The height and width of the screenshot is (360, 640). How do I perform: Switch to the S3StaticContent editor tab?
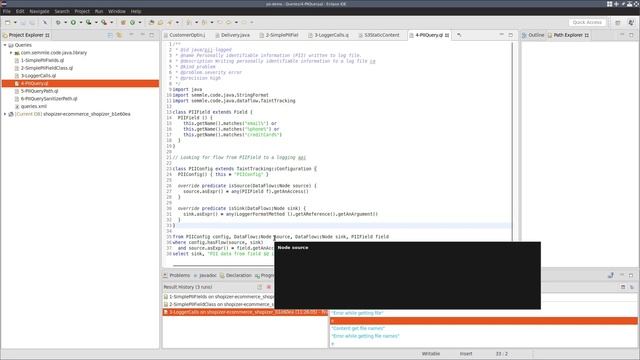tap(382, 35)
